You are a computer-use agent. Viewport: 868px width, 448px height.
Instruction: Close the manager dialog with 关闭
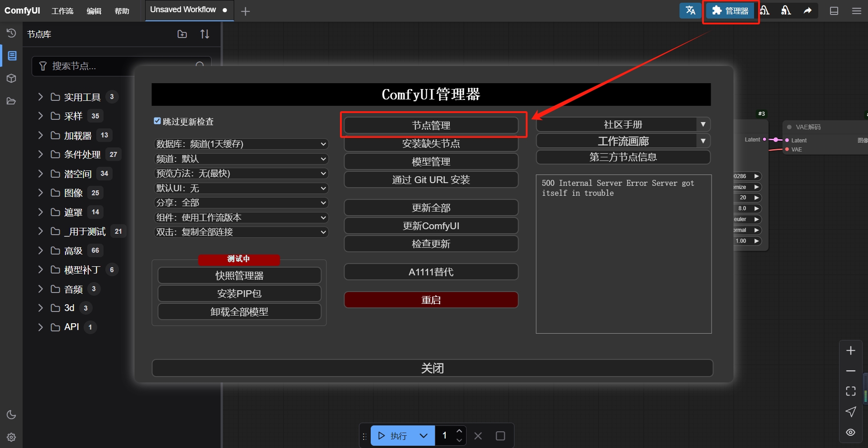433,368
